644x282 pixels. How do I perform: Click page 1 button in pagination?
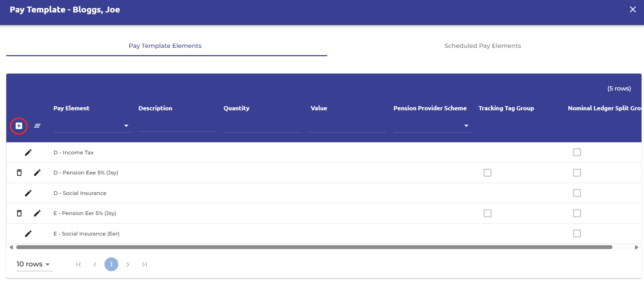pos(111,264)
